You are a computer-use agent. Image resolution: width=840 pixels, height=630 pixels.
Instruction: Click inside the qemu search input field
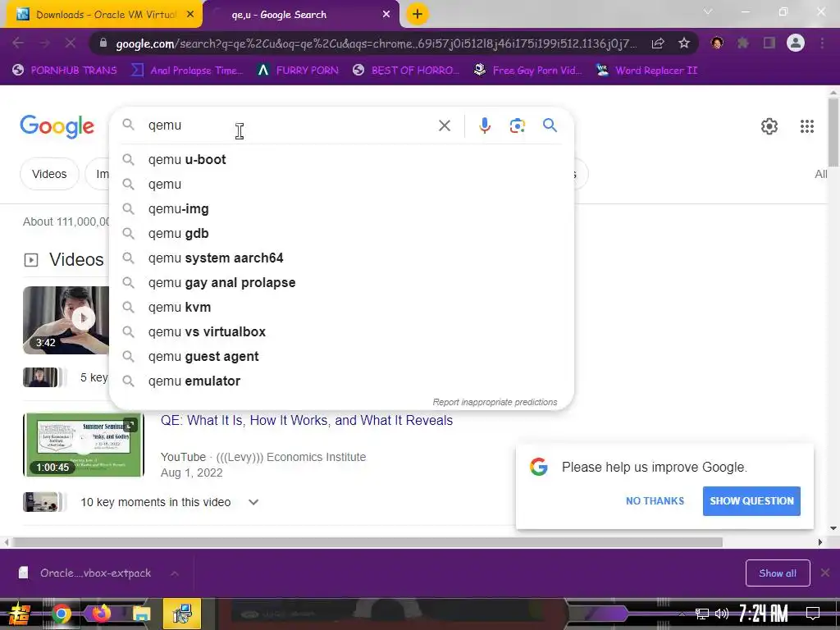(x=290, y=126)
